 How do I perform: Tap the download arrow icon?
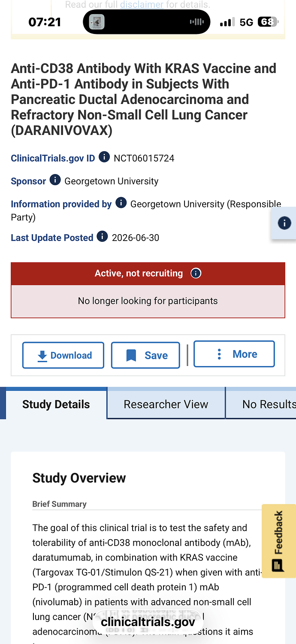(42, 356)
